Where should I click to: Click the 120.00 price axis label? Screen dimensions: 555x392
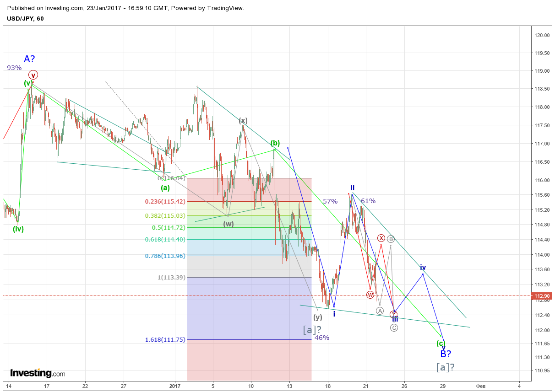click(542, 35)
